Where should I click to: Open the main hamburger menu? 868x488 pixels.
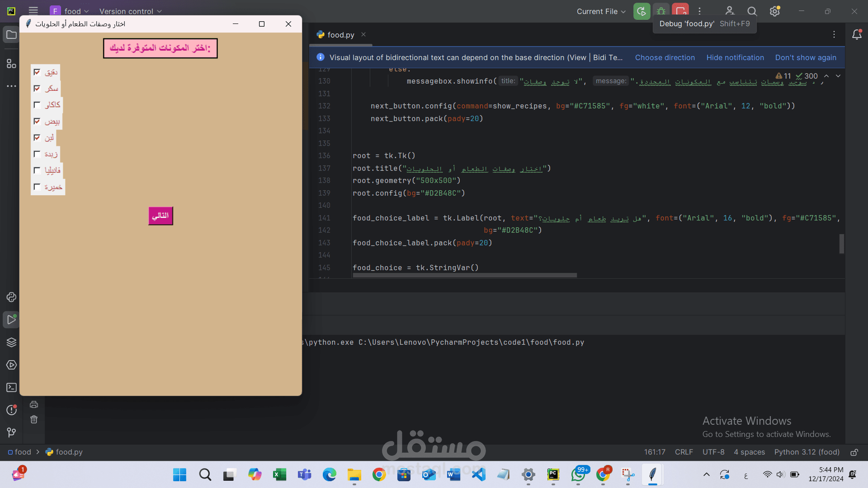pyautogui.click(x=33, y=11)
